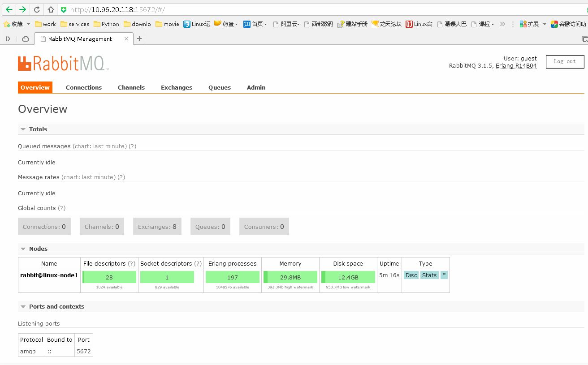Open the 阿里云 bookmark
This screenshot has height=365, width=588.
(286, 24)
